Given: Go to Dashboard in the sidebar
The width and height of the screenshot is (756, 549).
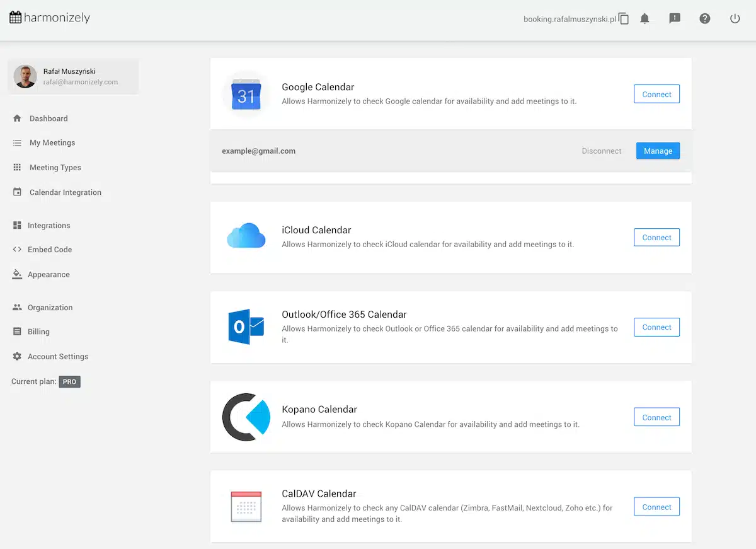Looking at the screenshot, I should coord(49,118).
